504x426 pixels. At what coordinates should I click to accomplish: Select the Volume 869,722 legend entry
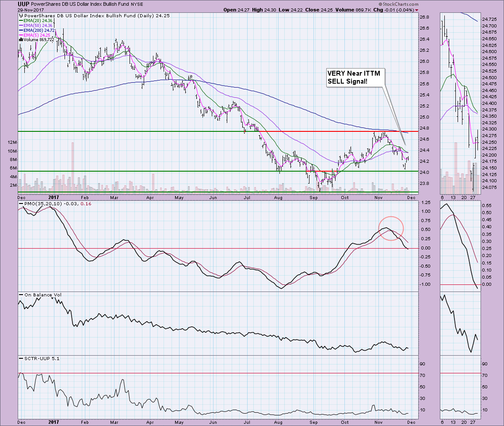click(x=39, y=40)
